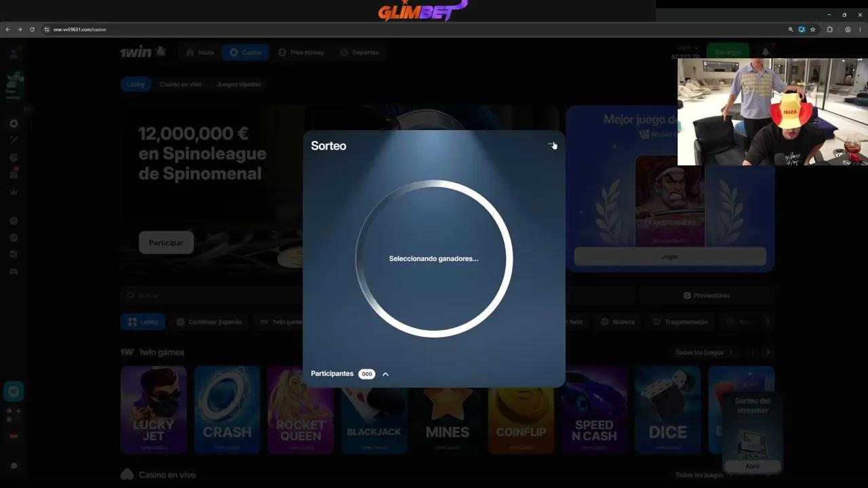Open the casino chip icon in left sidebar
The width and height of the screenshot is (868, 488).
click(14, 124)
